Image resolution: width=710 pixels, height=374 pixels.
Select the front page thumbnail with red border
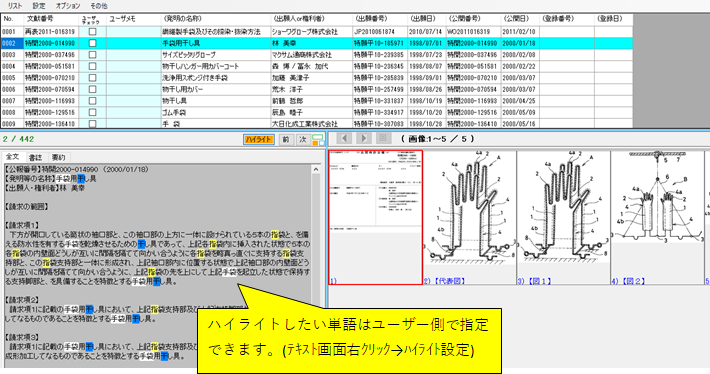(x=375, y=218)
